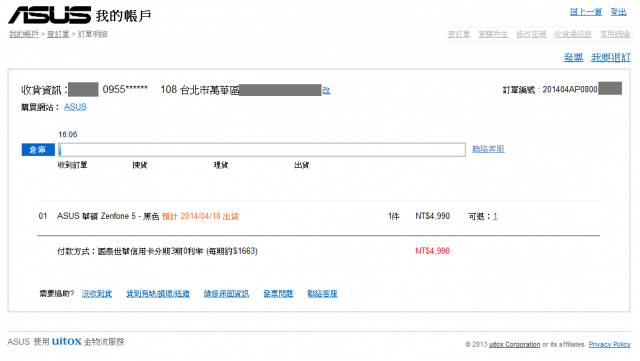Viewport: 640px width, 361px height.
Task: Click uitox logo in footer
Action: tap(67, 341)
